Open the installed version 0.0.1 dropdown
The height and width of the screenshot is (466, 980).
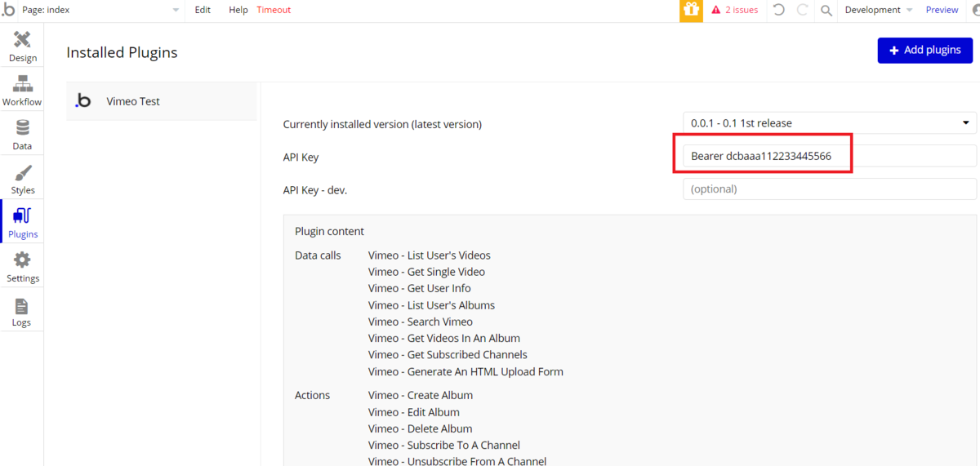[x=830, y=123]
